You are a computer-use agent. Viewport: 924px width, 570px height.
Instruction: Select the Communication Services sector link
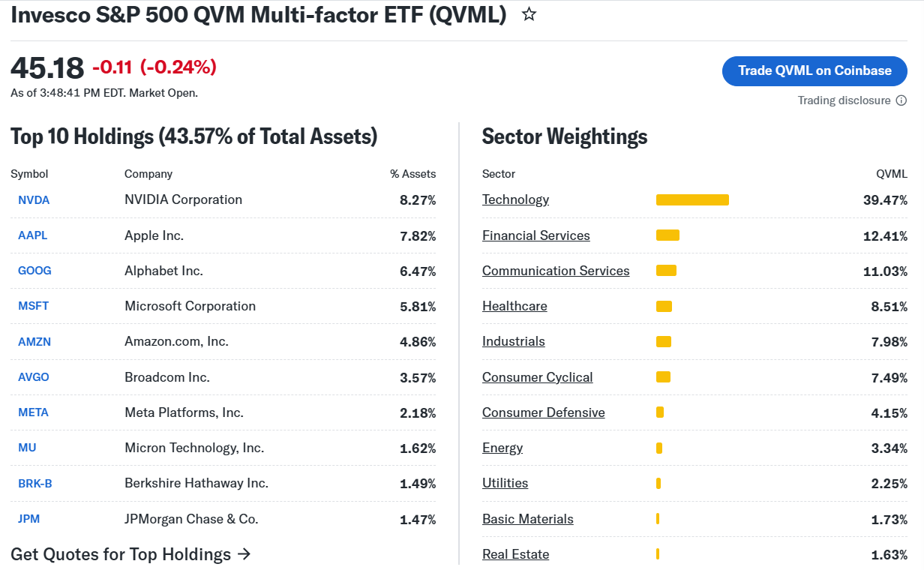(x=556, y=271)
